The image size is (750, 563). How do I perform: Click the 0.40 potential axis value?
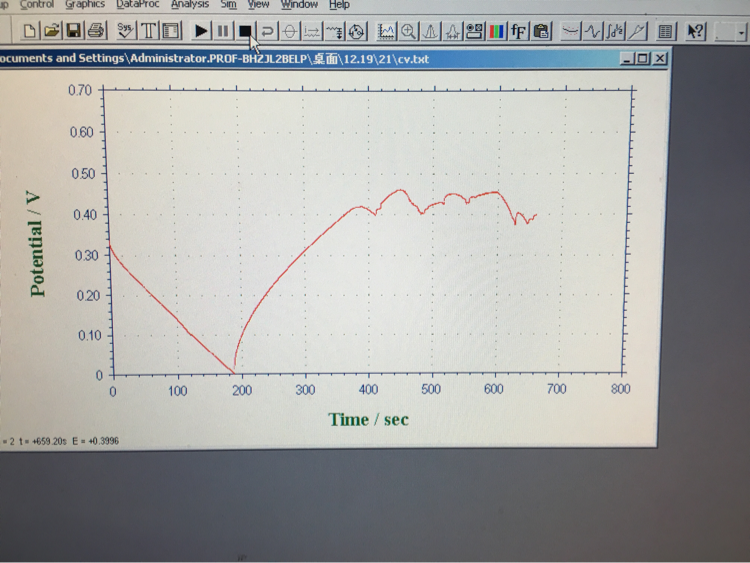click(x=85, y=215)
